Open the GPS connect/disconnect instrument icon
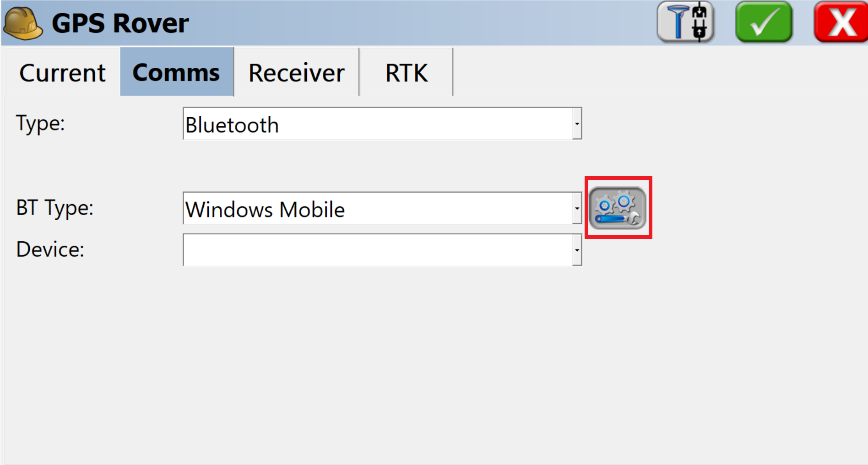This screenshot has height=465, width=868. [685, 22]
